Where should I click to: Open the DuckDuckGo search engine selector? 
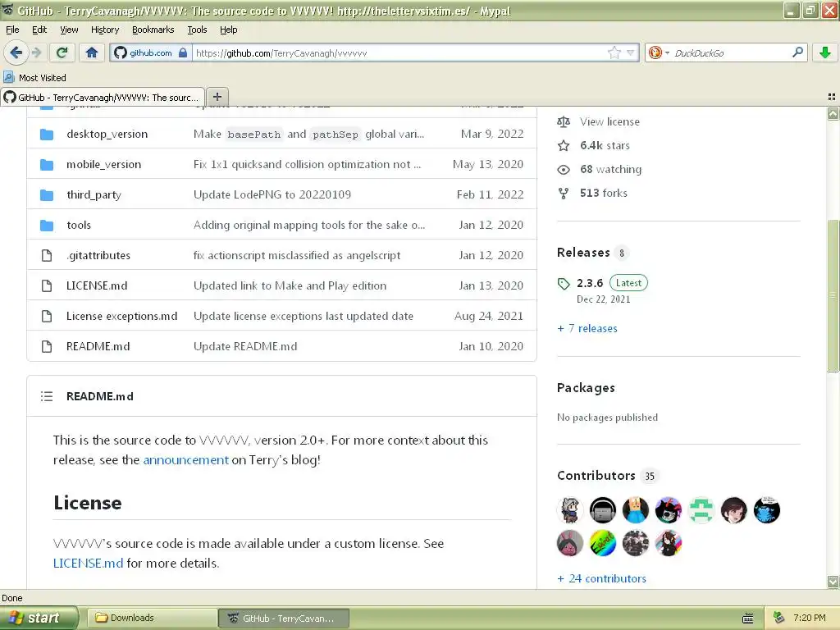[x=659, y=52]
